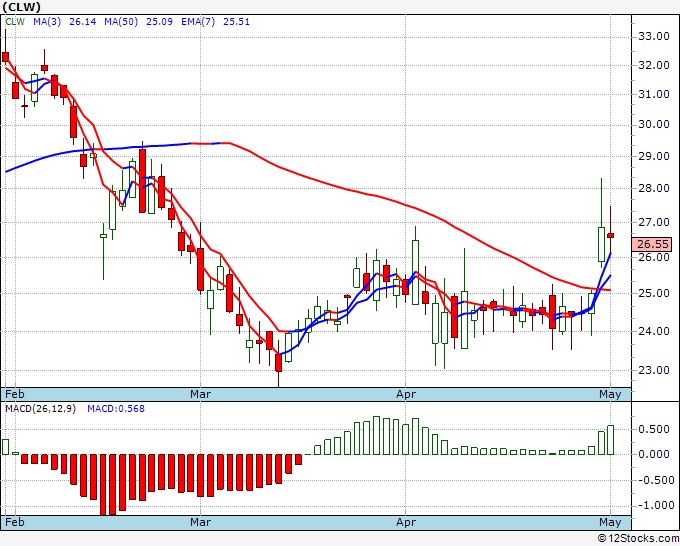The height and width of the screenshot is (546, 680).
Task: Click the 28.00 price axis label
Action: point(654,188)
